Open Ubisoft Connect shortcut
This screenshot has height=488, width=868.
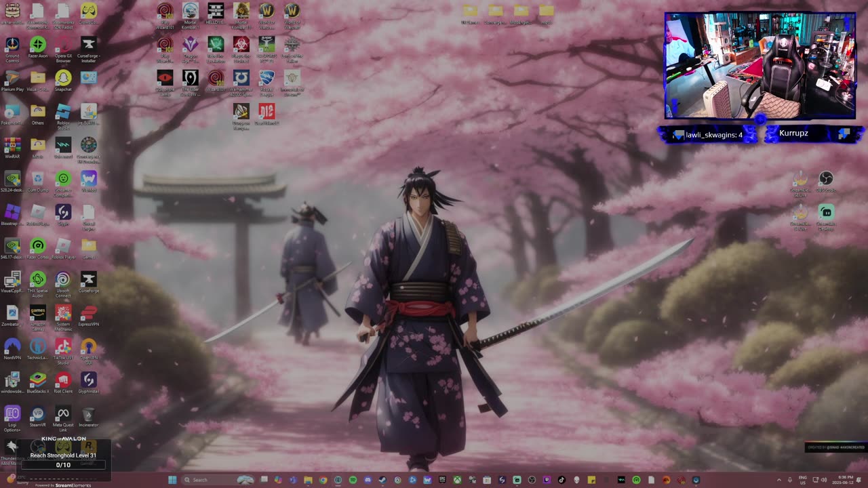tap(63, 285)
